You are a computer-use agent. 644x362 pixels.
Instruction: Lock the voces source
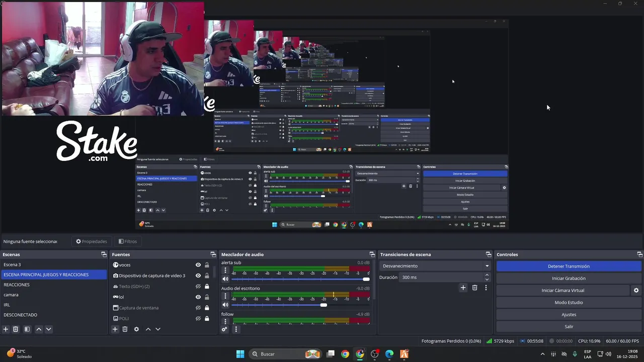pyautogui.click(x=207, y=265)
